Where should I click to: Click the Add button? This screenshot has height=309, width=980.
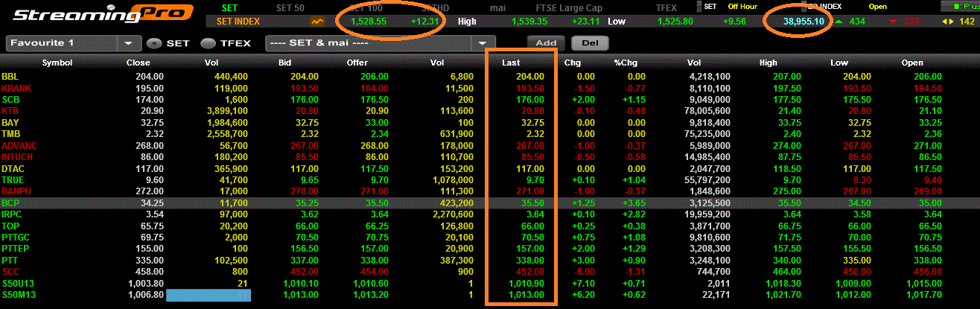pos(546,43)
